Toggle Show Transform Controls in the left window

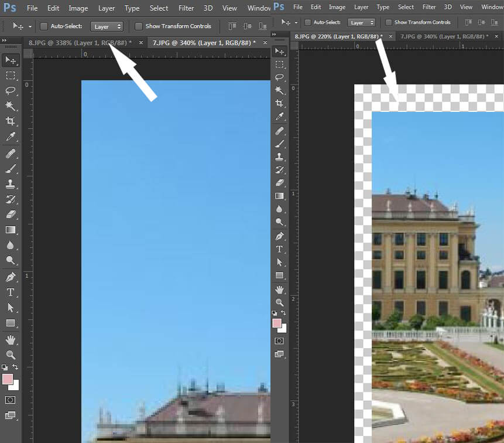click(x=139, y=26)
